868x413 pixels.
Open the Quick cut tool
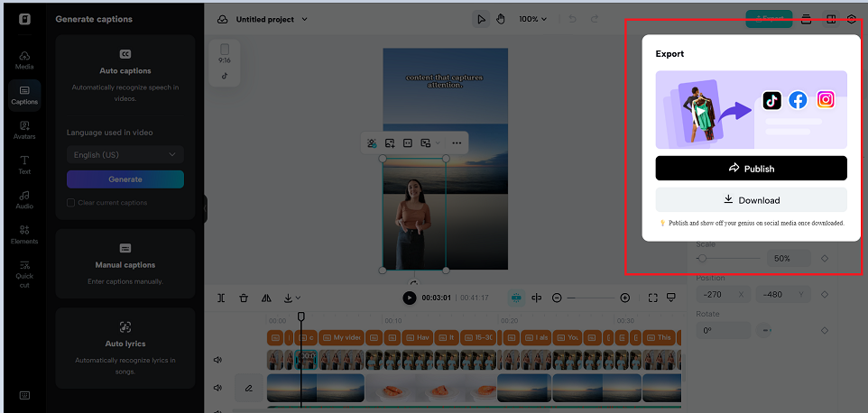(24, 274)
